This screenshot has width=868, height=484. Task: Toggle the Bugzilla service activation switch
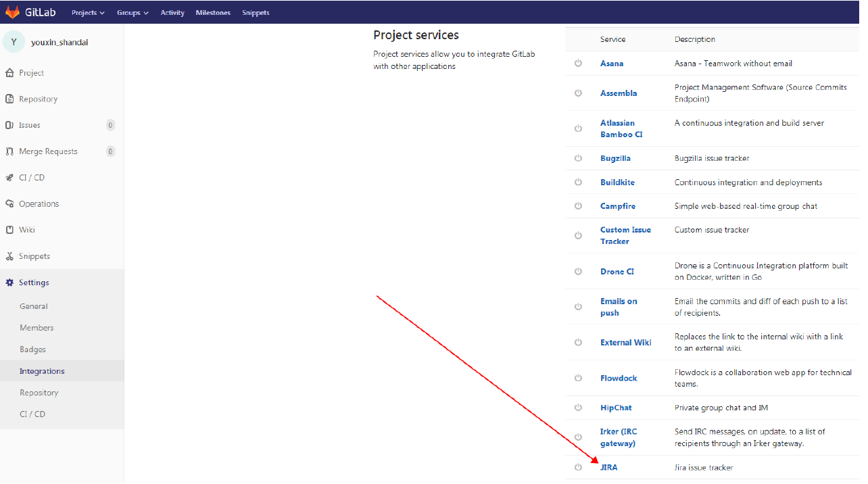click(x=579, y=158)
